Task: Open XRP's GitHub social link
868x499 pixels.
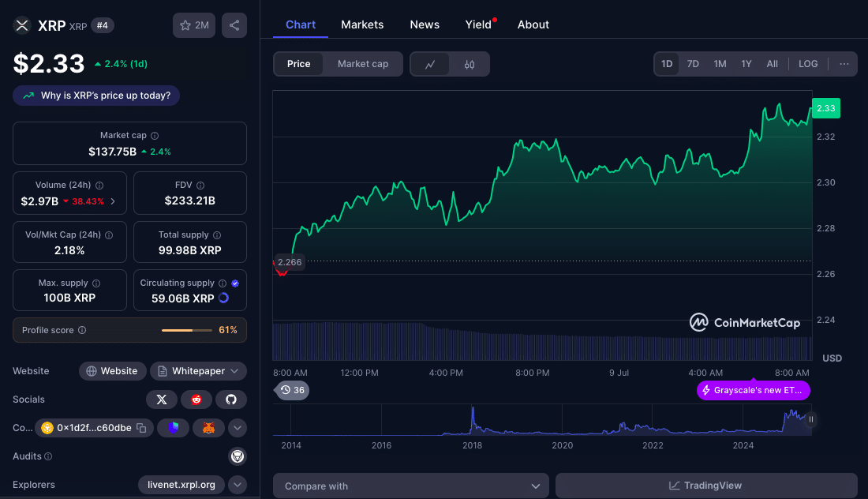Action: (231, 400)
